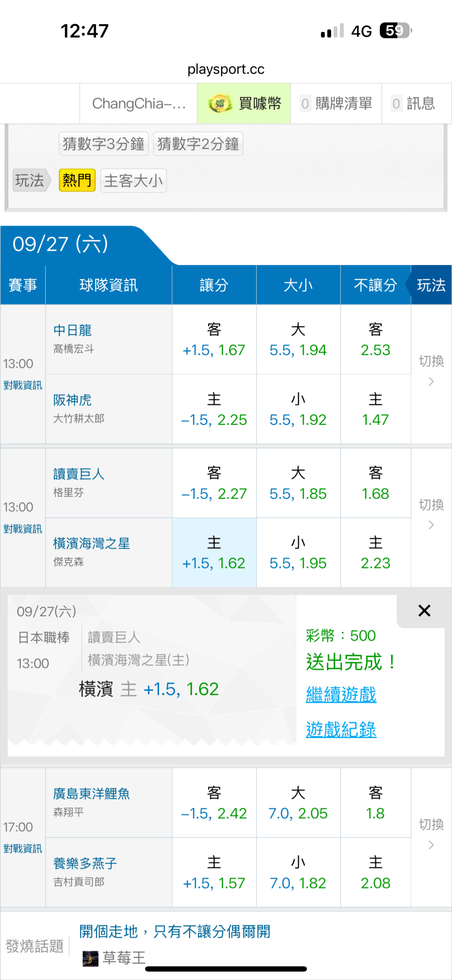Open the 訊息 messages tab
The image size is (452, 980).
tap(413, 103)
